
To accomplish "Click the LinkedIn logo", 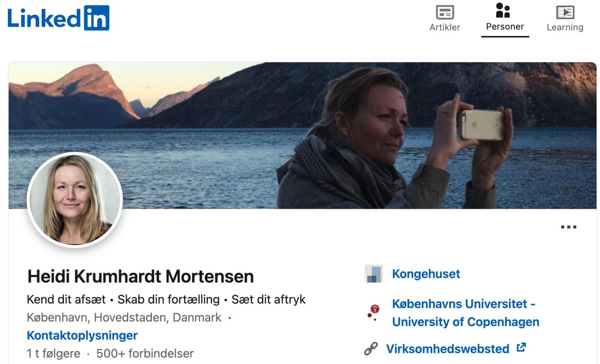I will [58, 18].
